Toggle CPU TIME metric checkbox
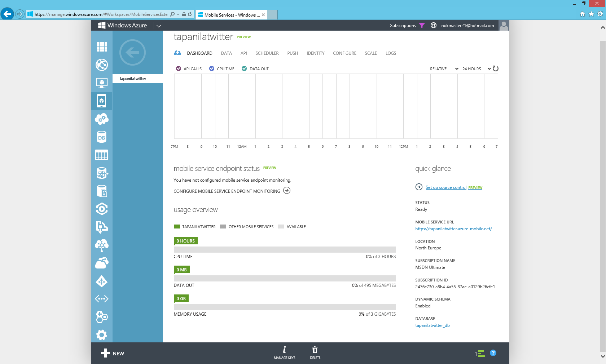Viewport: 606px width, 364px height. pyautogui.click(x=212, y=68)
